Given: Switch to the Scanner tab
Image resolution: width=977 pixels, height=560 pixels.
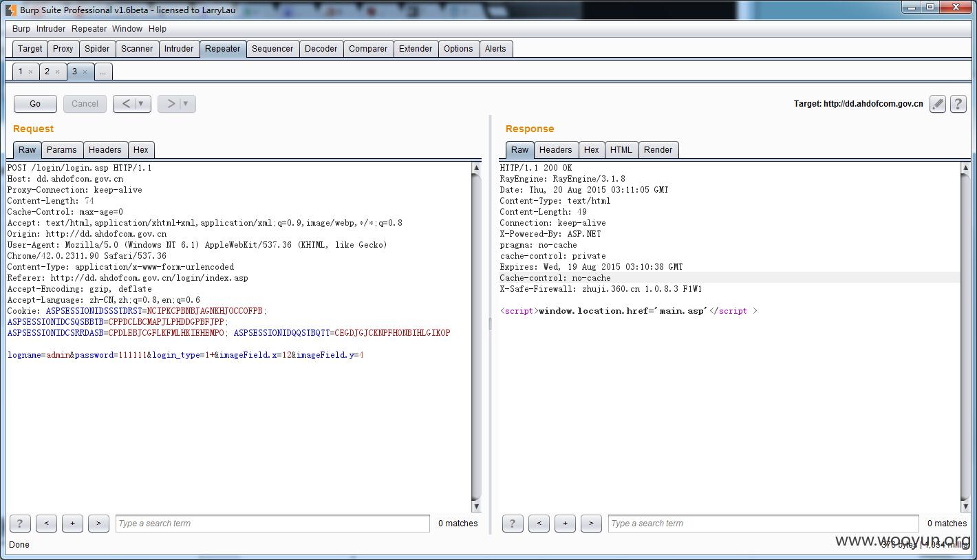Looking at the screenshot, I should click(137, 49).
